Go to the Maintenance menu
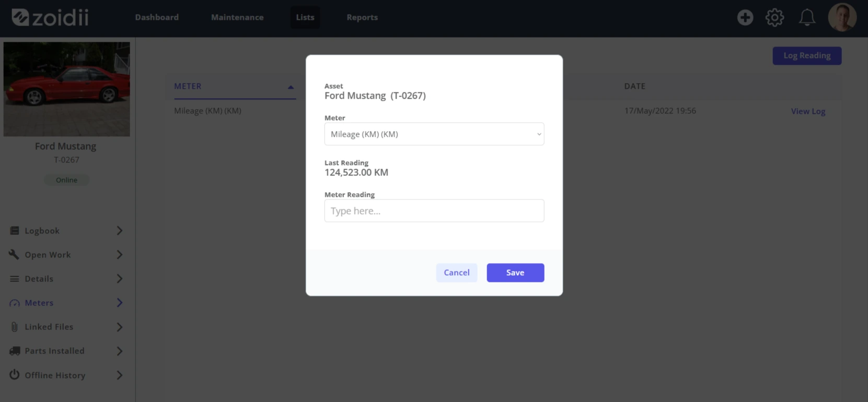Image resolution: width=868 pixels, height=402 pixels. tap(237, 17)
